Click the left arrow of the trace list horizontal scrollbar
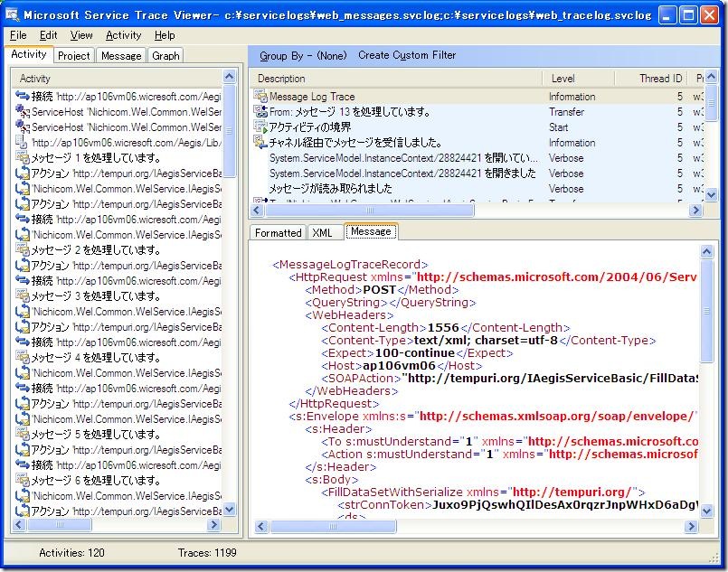The height and width of the screenshot is (572, 728). pyautogui.click(x=257, y=211)
